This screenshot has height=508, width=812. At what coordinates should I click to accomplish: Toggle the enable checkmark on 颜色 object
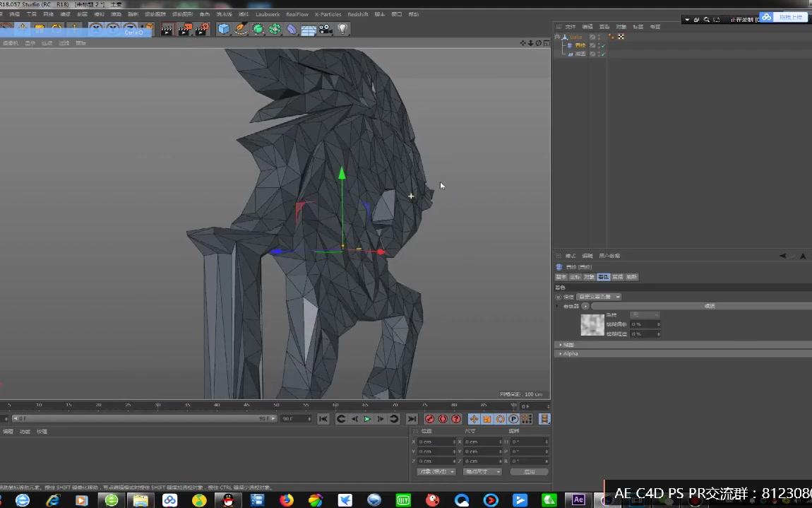click(x=602, y=54)
